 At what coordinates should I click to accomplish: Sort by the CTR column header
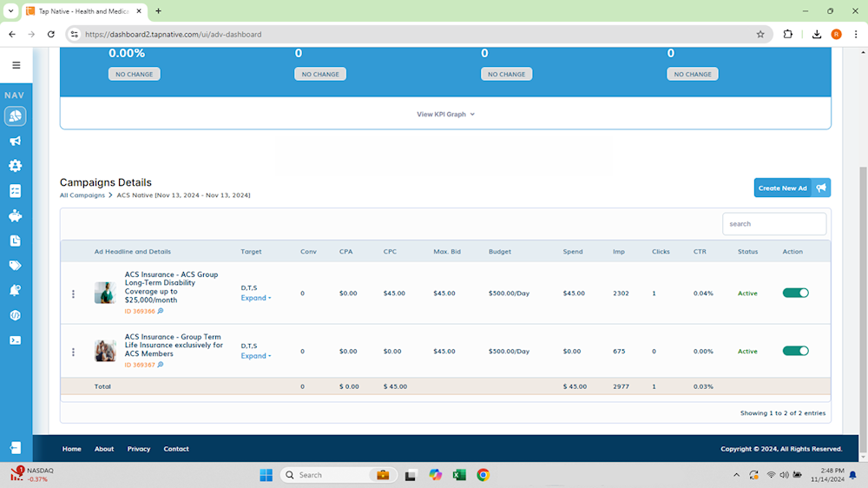[x=700, y=252]
